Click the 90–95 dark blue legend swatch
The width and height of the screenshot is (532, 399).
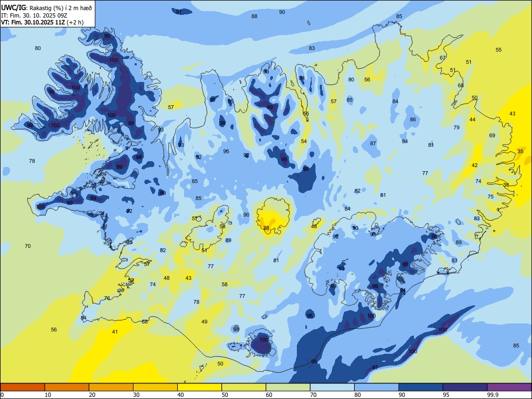pyautogui.click(x=421, y=387)
